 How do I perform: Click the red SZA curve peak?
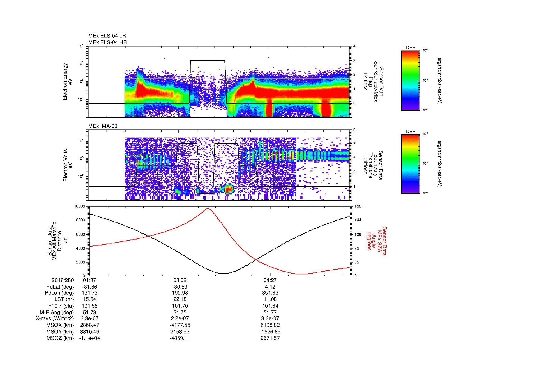[208, 208]
